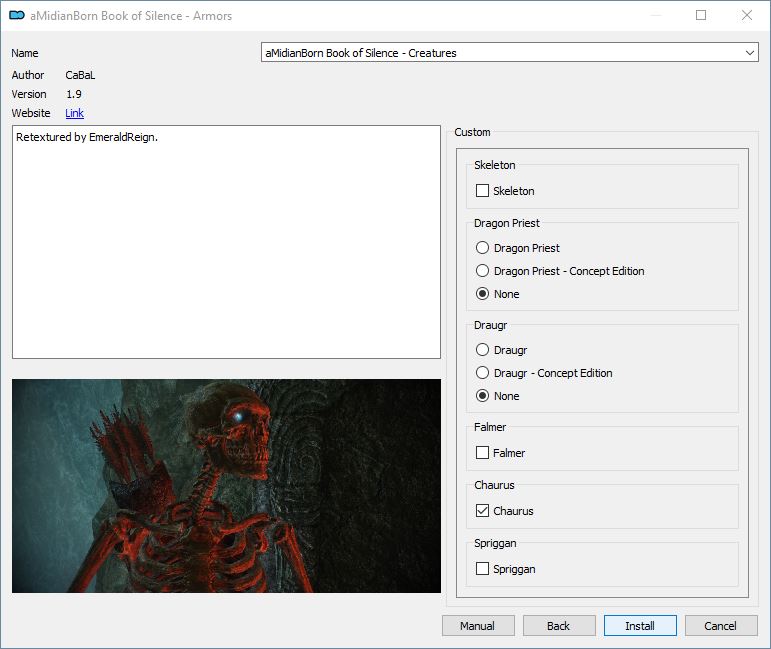This screenshot has height=649, width=771.
Task: Tick the Spriggan checkbox
Action: pos(482,569)
